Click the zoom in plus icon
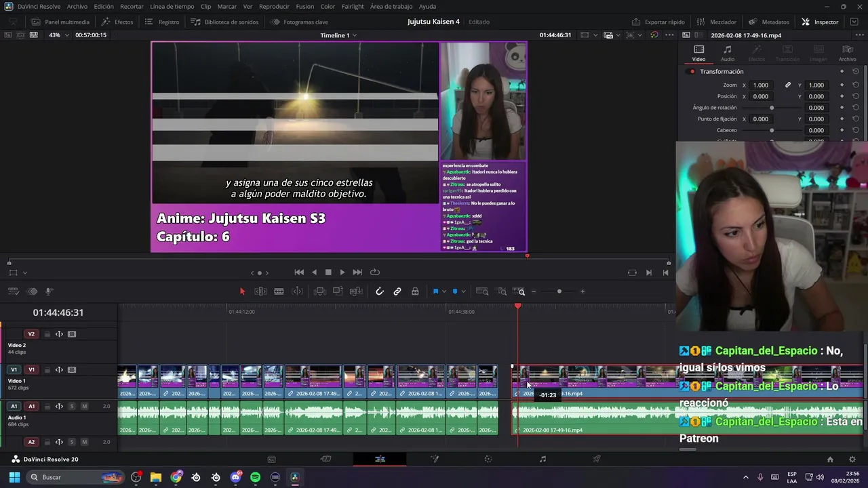868x488 pixels. (x=583, y=291)
